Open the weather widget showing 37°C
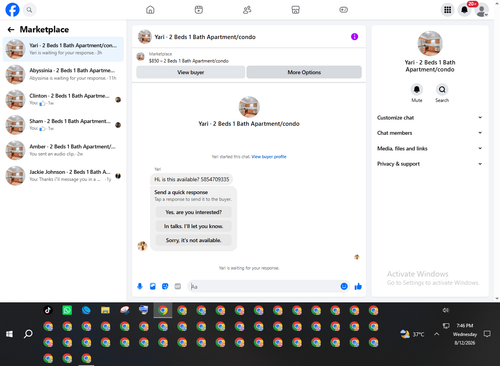 tap(413, 334)
